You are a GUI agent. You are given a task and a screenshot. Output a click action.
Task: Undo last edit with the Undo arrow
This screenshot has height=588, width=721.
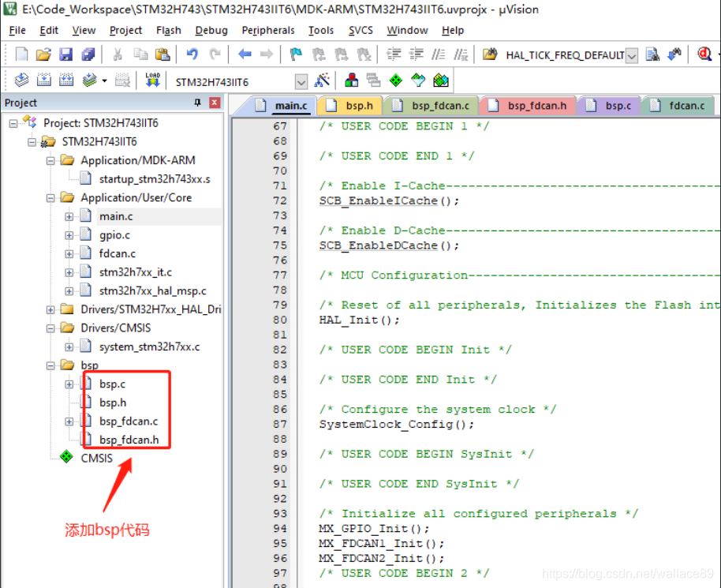(192, 54)
